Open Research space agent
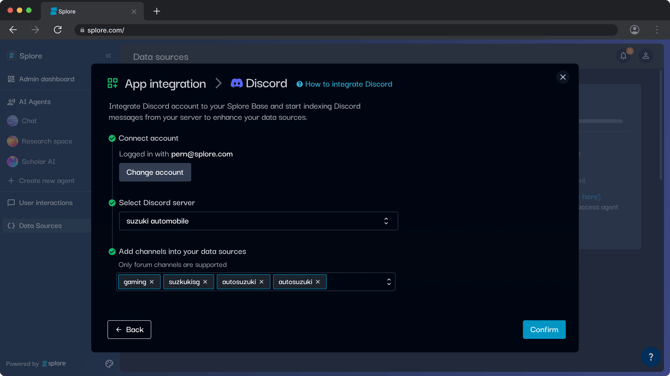Viewport: 670px width, 376px height. click(x=40, y=141)
